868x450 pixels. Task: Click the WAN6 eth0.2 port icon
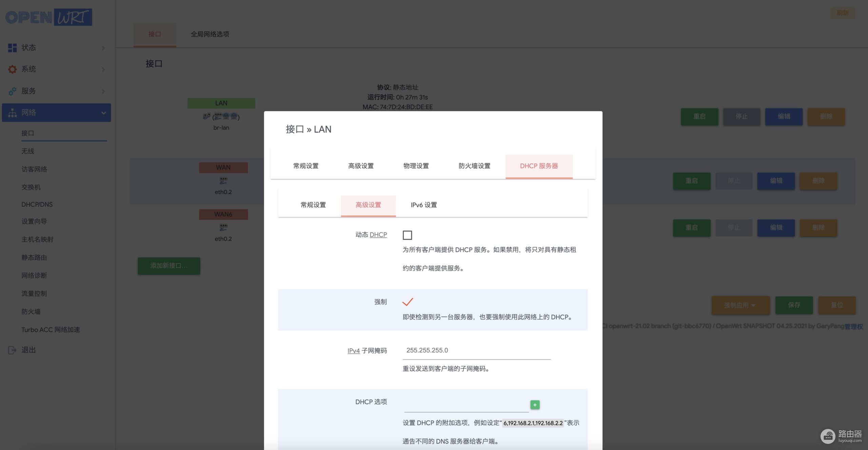point(223,227)
